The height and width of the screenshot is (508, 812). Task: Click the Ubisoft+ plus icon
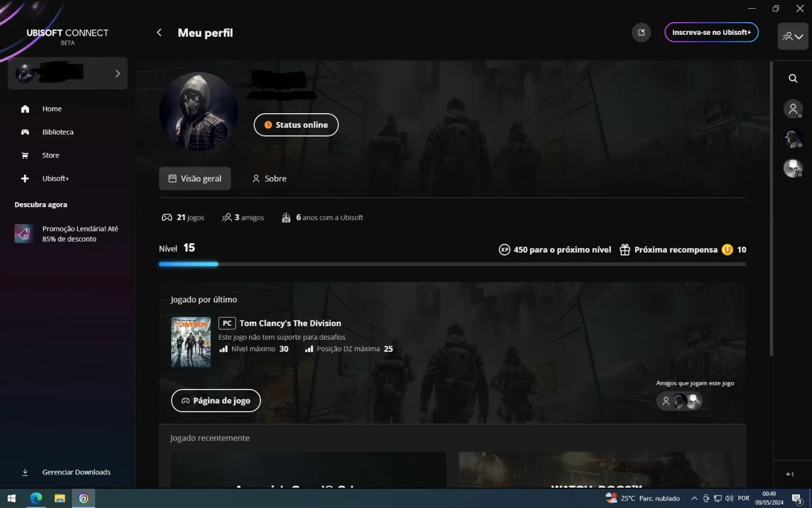pos(25,178)
